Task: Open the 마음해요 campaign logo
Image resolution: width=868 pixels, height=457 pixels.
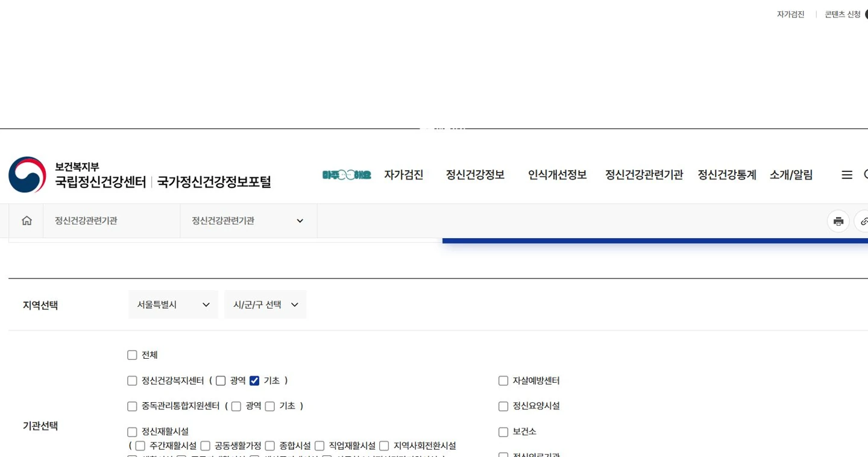Action: point(347,175)
